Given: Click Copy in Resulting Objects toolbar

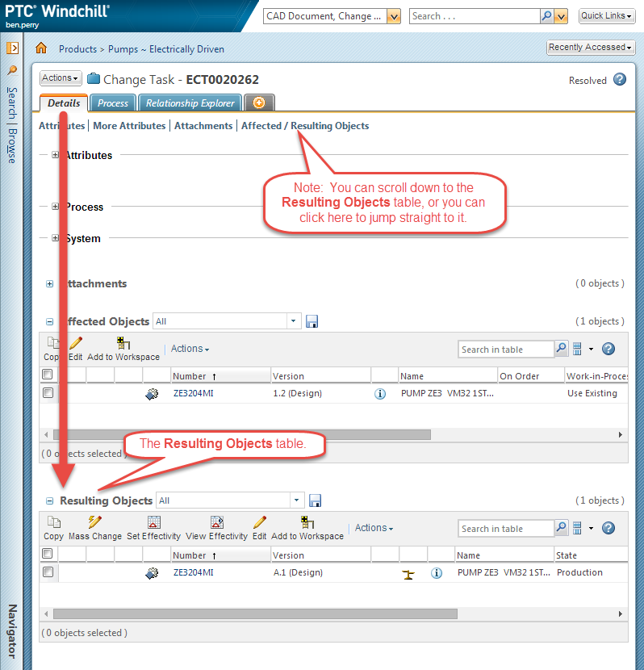Looking at the screenshot, I should tap(53, 528).
